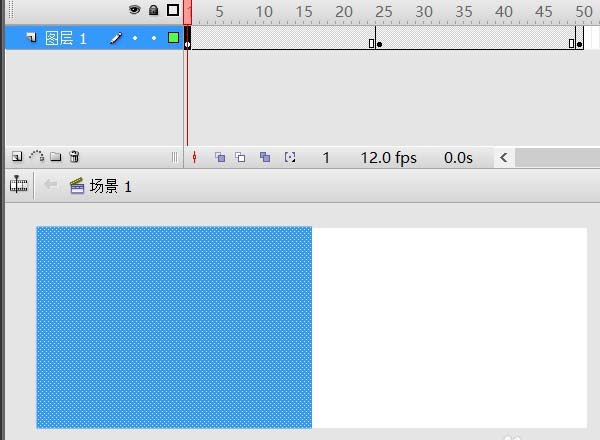Toggle Edit Multiple Frames button

265,157
